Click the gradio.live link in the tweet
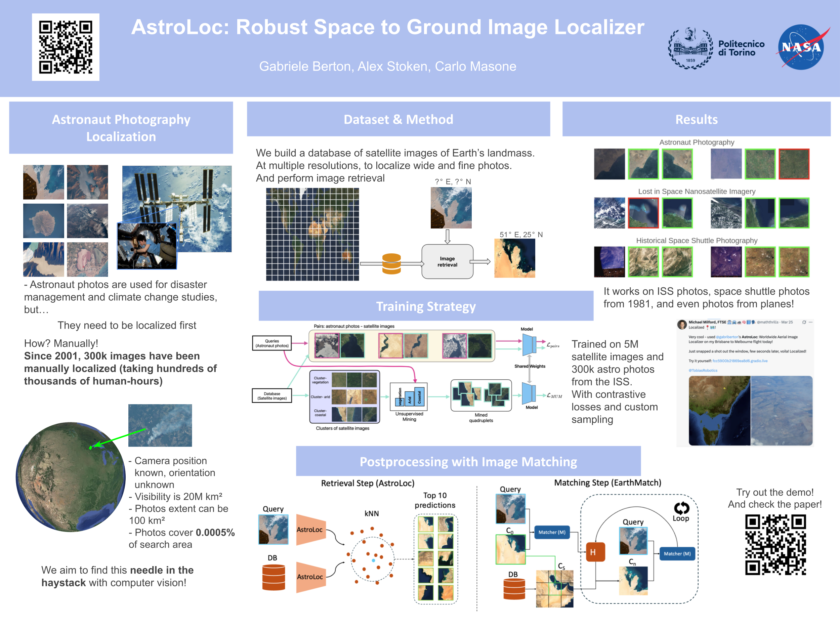 (x=740, y=361)
